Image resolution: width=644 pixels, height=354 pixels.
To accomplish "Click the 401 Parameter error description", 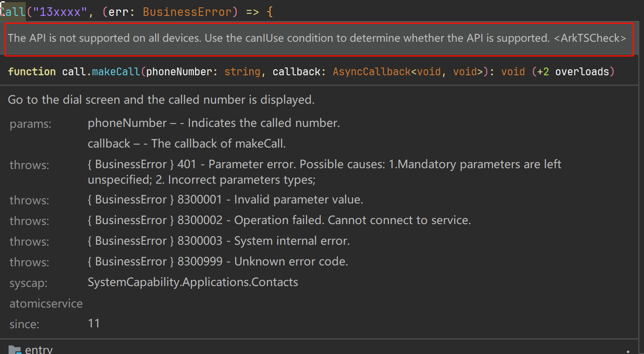I will pos(324,172).
